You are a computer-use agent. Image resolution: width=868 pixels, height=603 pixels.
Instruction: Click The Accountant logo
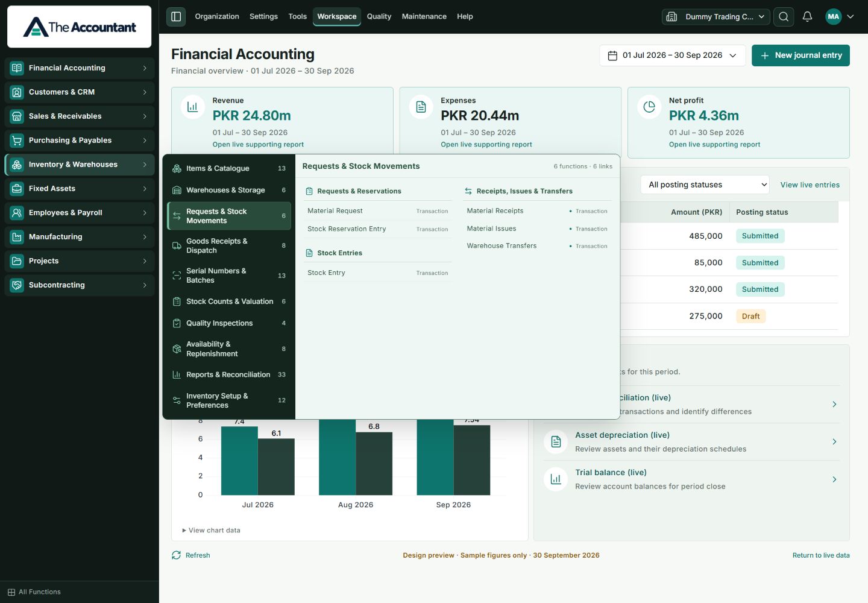pyautogui.click(x=80, y=27)
